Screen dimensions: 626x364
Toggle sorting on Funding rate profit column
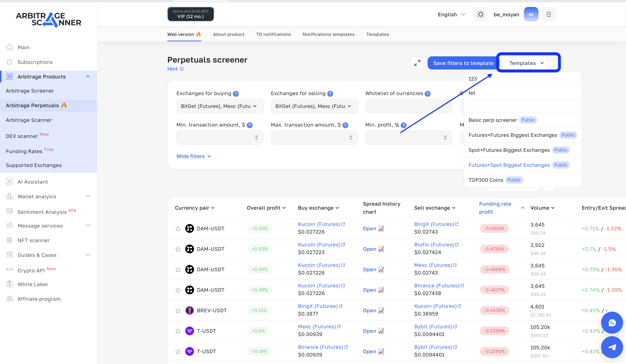click(x=523, y=208)
